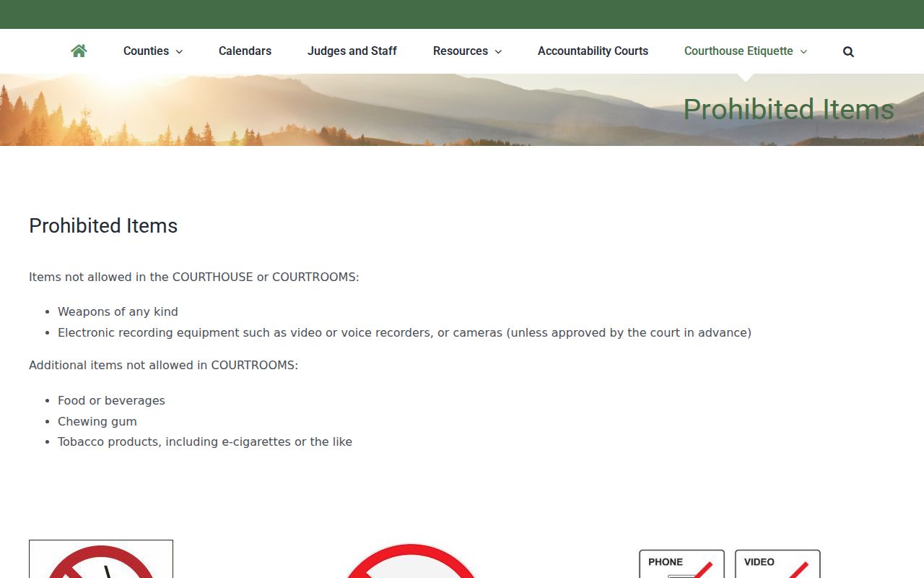Click the VIDEO prohibited sign

777,564
